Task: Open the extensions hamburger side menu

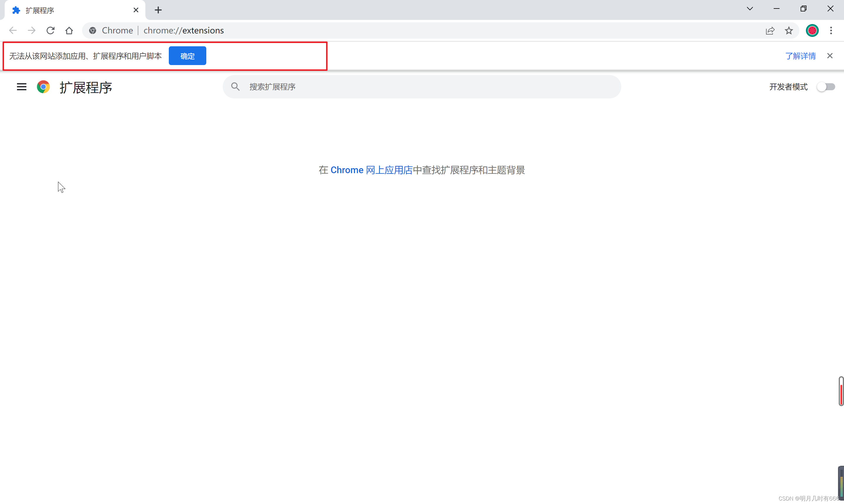Action: pos(22,87)
